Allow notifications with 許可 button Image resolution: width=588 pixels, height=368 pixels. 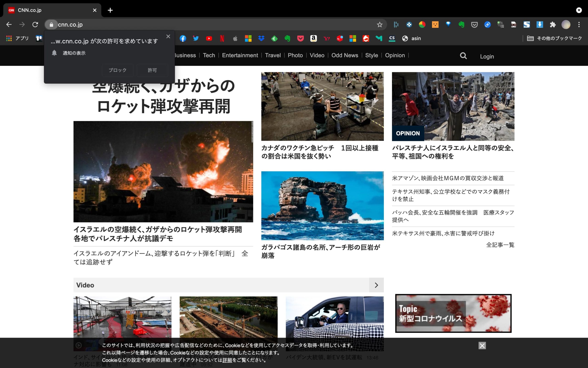tap(152, 70)
